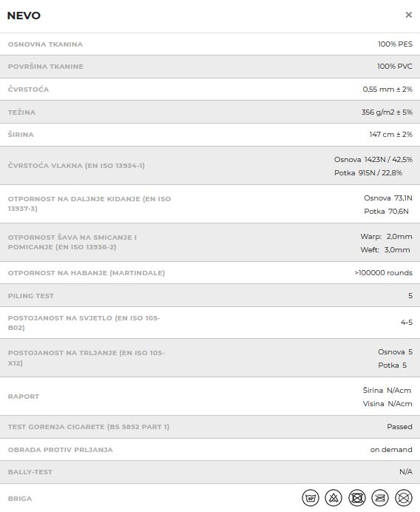Click the do-not-bleach triangle icon
The width and height of the screenshot is (420, 512).
click(333, 498)
